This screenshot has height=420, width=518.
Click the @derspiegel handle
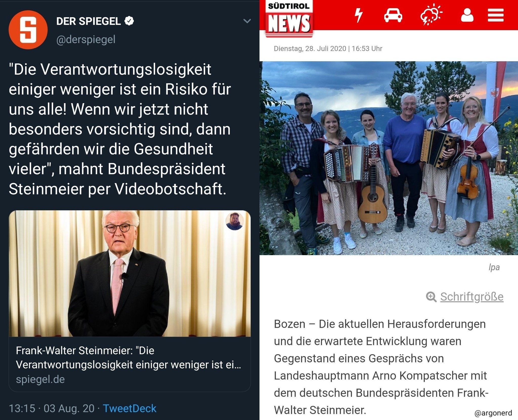[86, 40]
